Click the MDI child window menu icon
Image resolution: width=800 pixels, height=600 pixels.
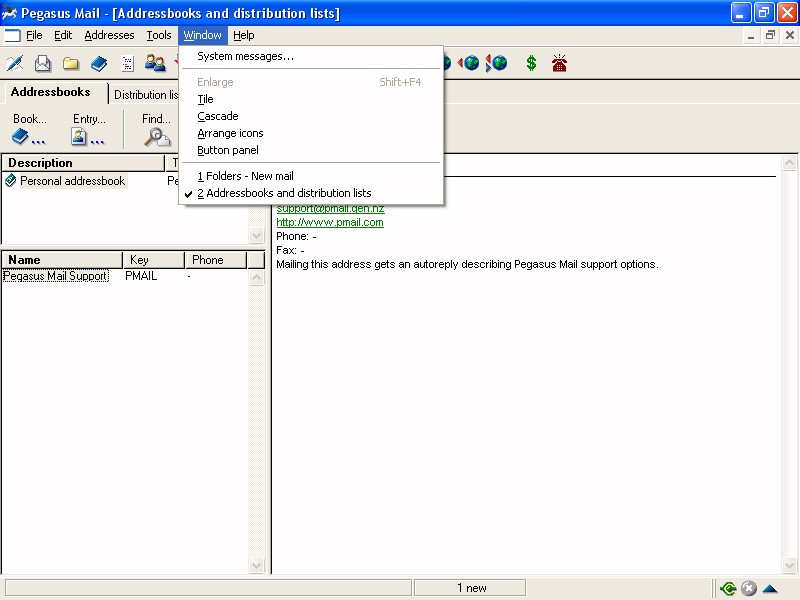12,35
